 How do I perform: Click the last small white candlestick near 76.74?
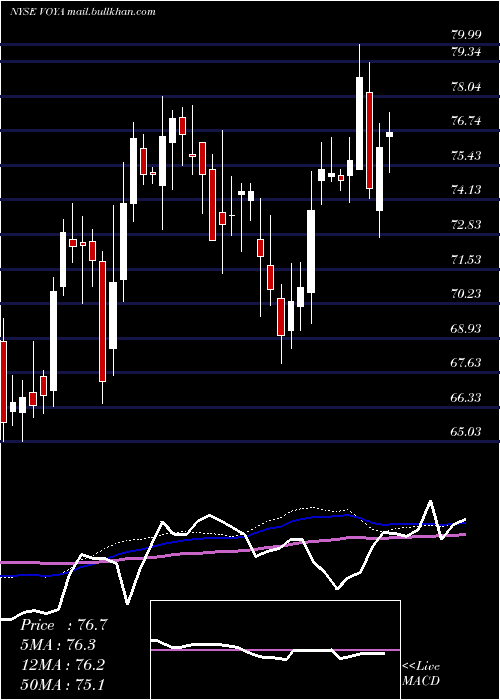pyautogui.click(x=389, y=134)
